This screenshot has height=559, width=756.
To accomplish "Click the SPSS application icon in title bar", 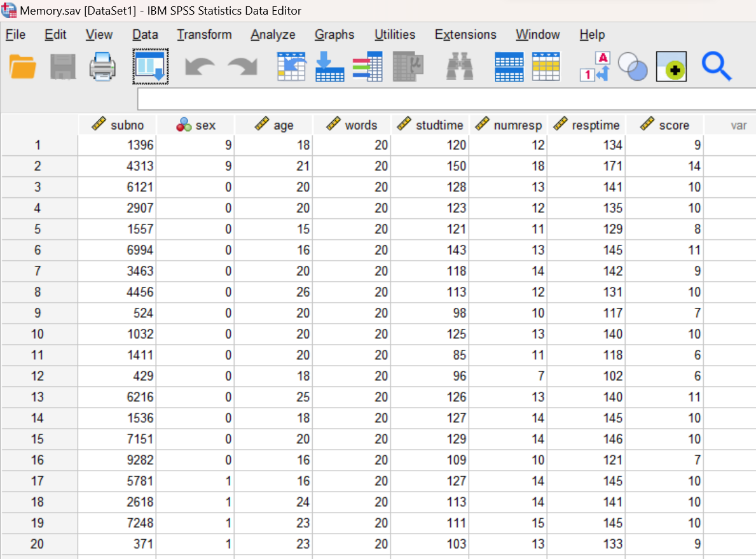I will tap(9, 10).
